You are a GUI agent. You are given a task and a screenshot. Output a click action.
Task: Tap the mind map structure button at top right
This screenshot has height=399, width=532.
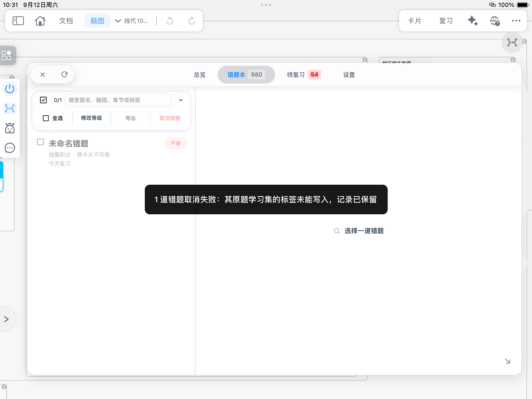pyautogui.click(x=512, y=42)
